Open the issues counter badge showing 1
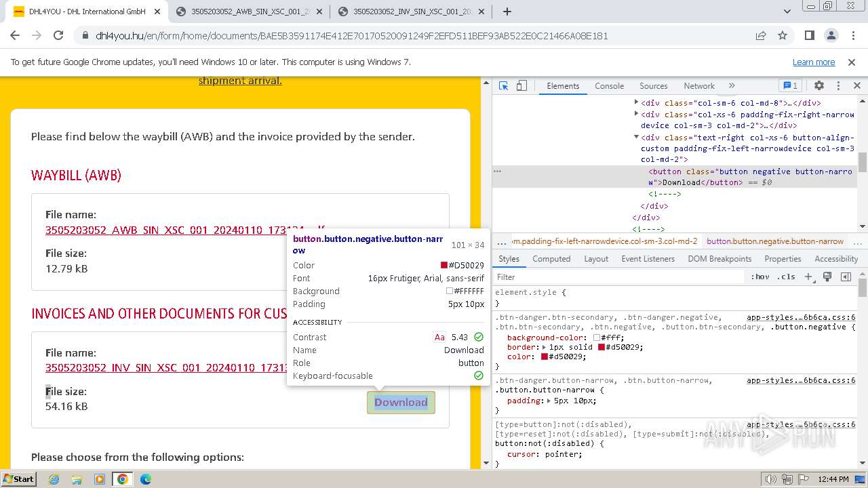This screenshot has height=488, width=868. 790,86
